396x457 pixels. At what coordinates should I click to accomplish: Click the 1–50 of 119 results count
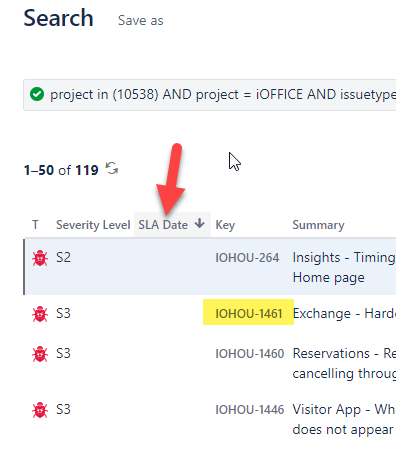(61, 170)
